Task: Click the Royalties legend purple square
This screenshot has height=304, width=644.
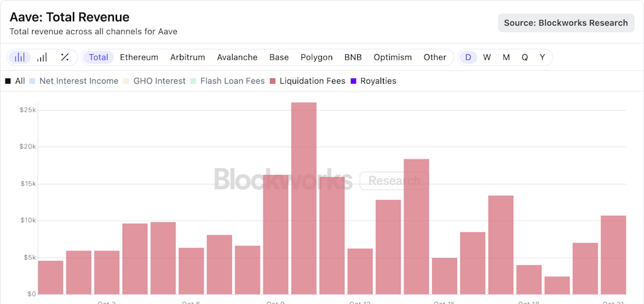Action: (353, 81)
